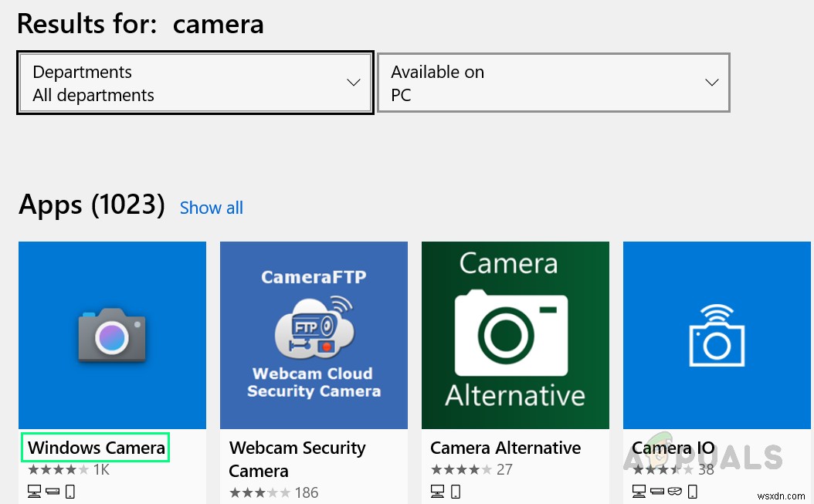Open the Camera Alternative app tile
Screen dimensions: 814x504
[x=515, y=334]
